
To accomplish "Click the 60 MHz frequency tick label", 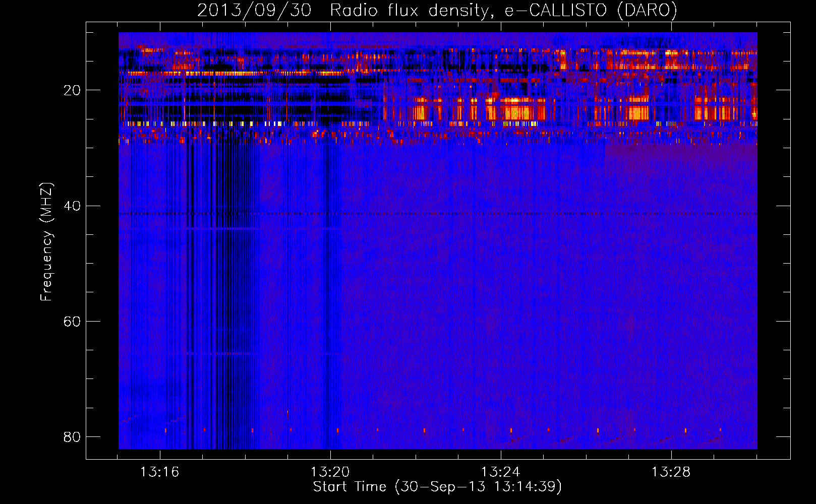I will point(72,321).
